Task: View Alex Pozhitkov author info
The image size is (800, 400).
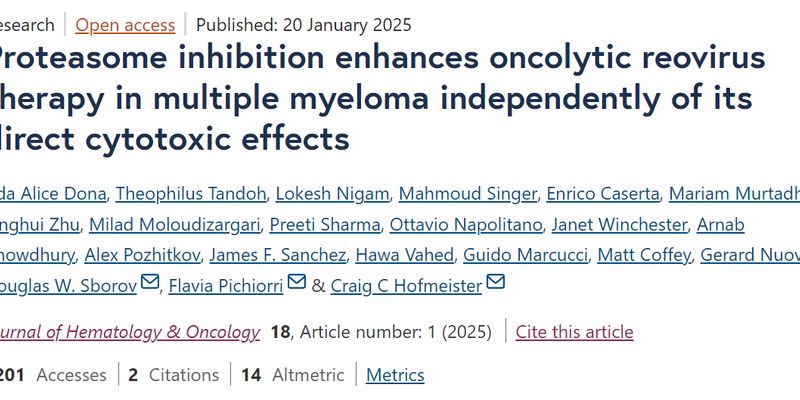Action: tap(140, 255)
